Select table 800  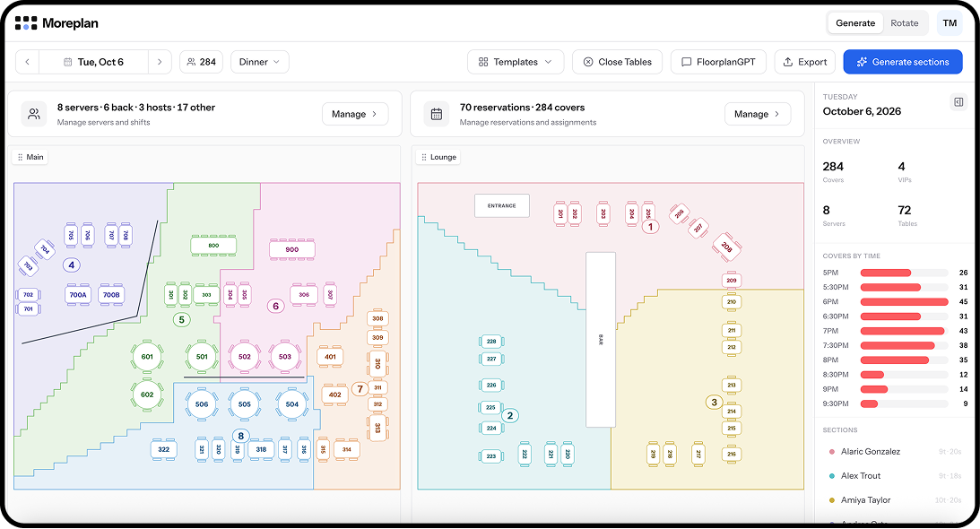pos(213,246)
